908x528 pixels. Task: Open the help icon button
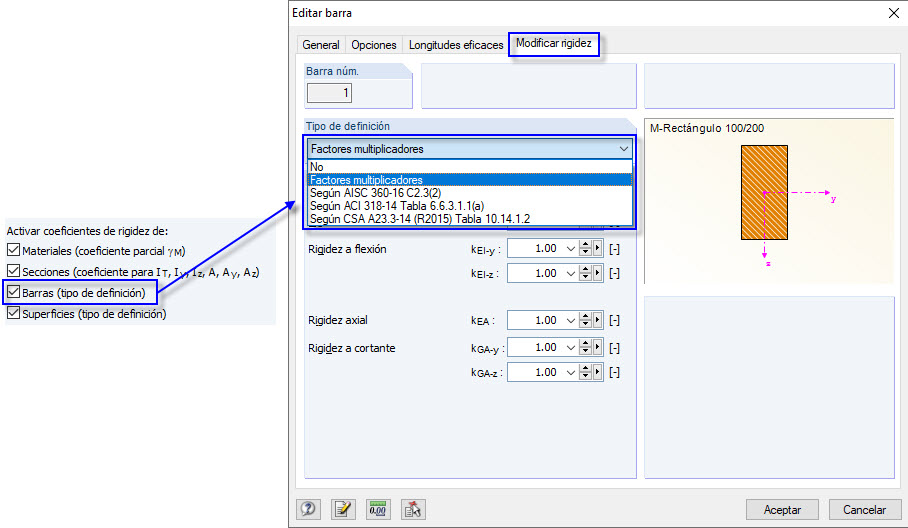[x=309, y=509]
